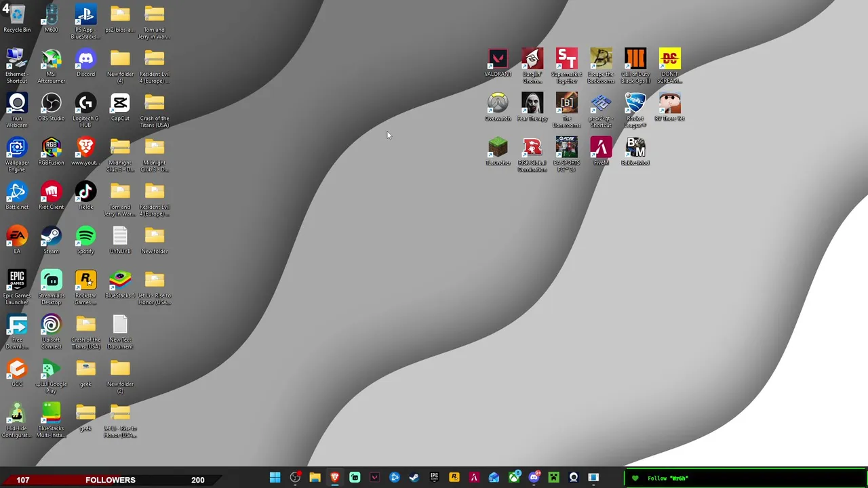Select the Google Play Games shortcut
868x488 pixels.
[x=51, y=376]
